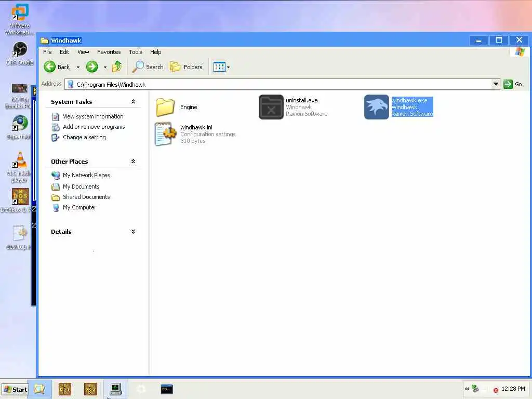
Task: Open My Computer link
Action: coord(79,207)
